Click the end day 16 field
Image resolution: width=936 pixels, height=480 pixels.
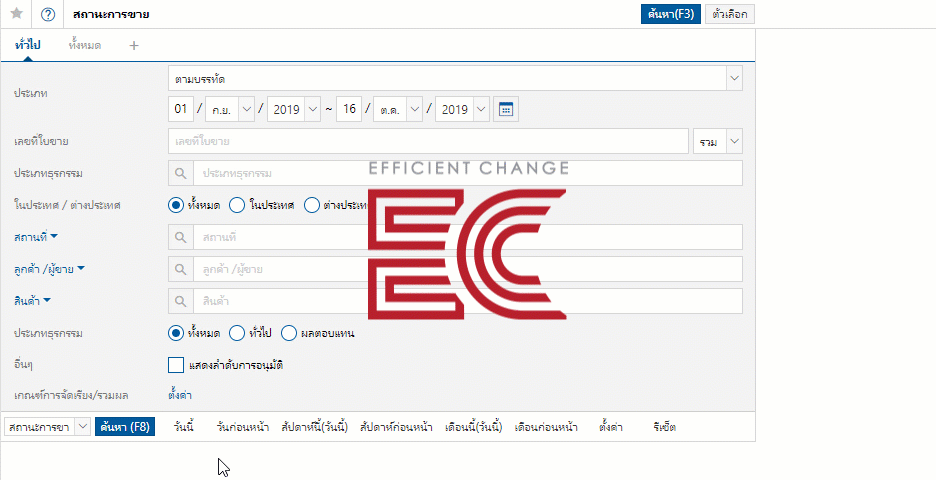(x=349, y=109)
